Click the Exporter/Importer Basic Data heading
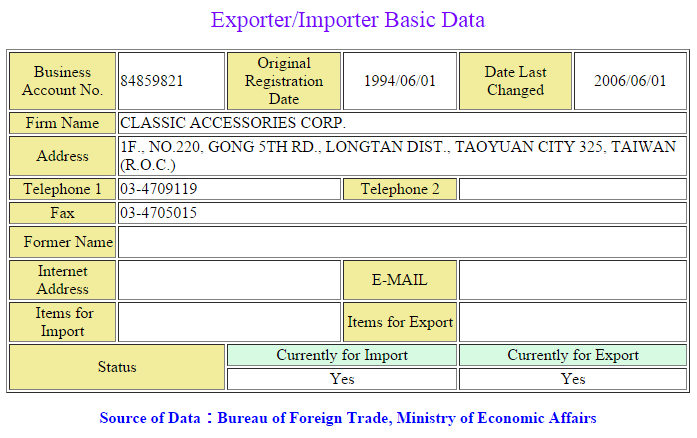The height and width of the screenshot is (438, 697). (x=348, y=20)
